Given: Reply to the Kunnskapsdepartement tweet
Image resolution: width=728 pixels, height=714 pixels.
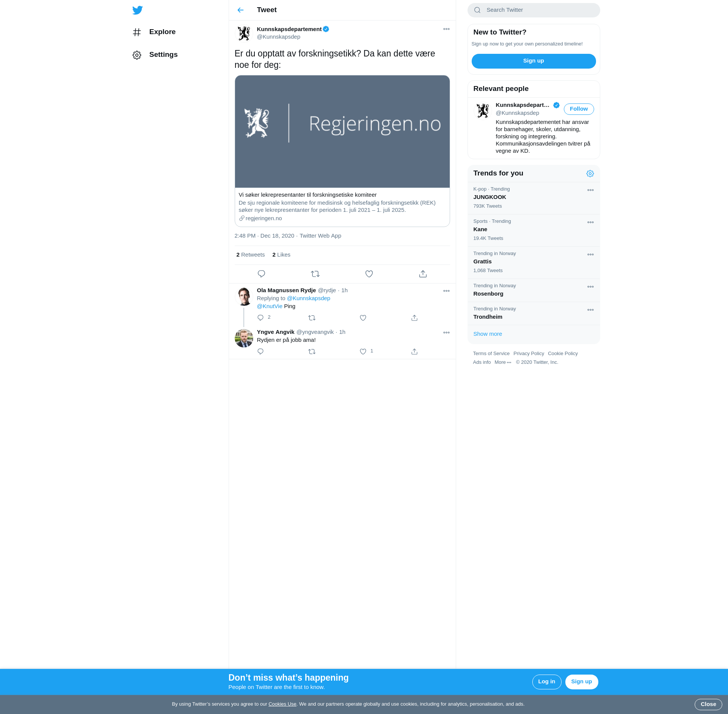Looking at the screenshot, I should pos(261,274).
